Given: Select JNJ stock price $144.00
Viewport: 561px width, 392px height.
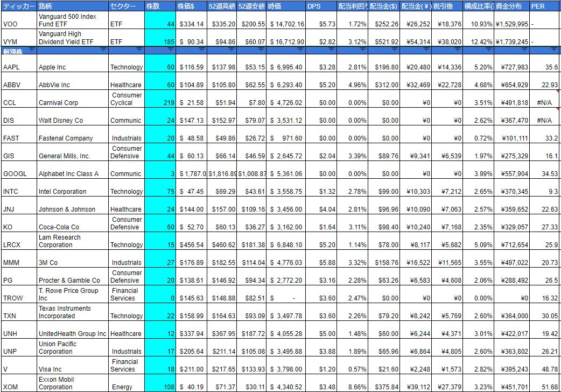Looking at the screenshot, I should click(x=192, y=205).
